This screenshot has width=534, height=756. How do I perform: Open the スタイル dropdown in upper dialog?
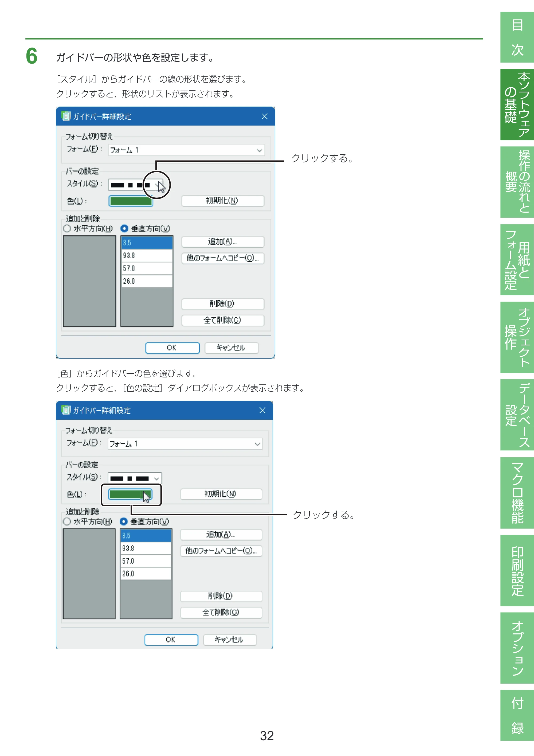click(x=159, y=185)
